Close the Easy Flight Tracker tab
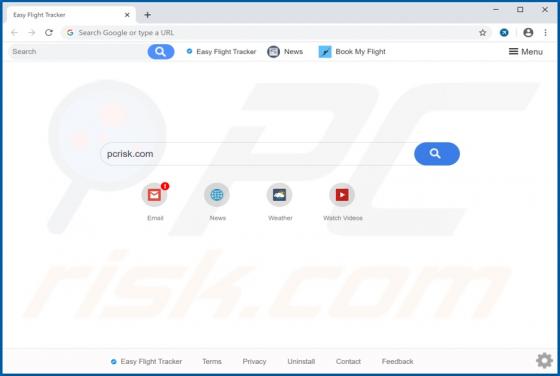This screenshot has height=376, width=560. point(127,15)
